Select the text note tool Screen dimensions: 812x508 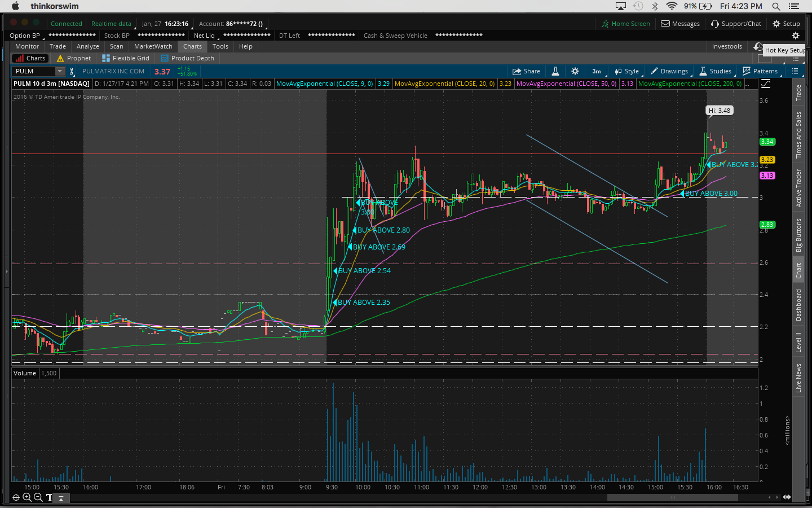pyautogui.click(x=49, y=497)
